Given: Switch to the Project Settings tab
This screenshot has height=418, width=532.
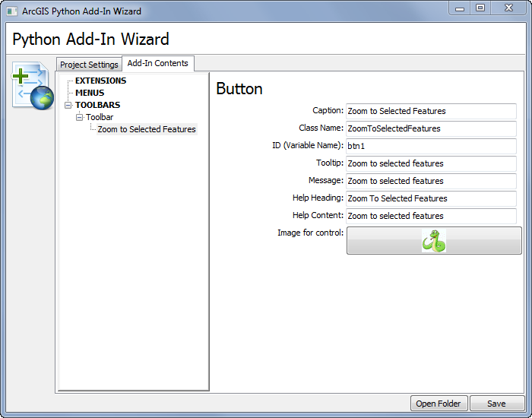Looking at the screenshot, I should (89, 65).
